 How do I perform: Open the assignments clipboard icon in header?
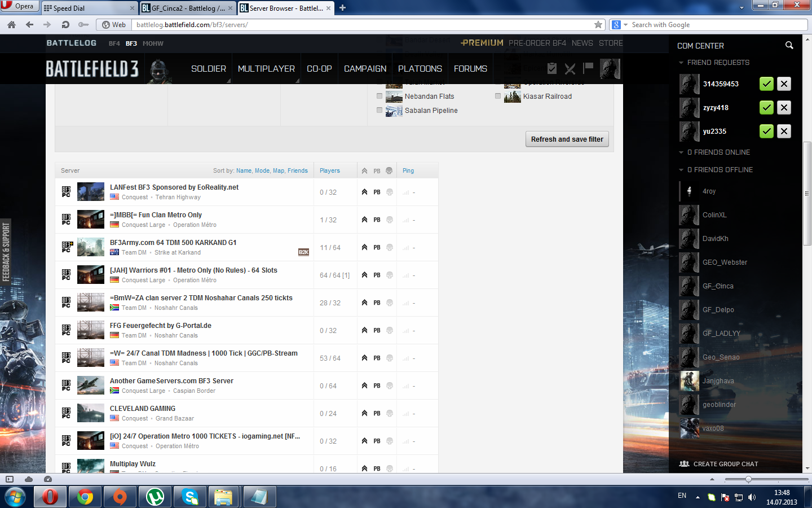pos(552,68)
